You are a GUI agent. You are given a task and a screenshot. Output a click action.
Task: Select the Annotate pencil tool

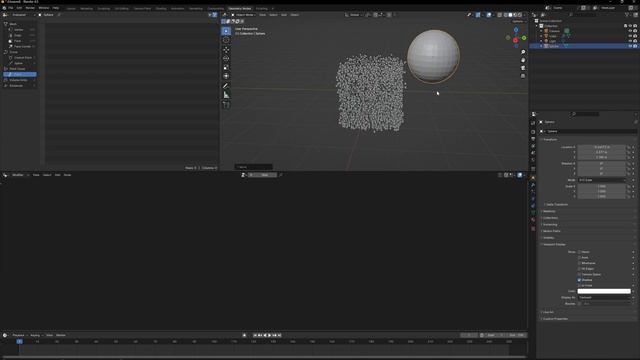pyautogui.click(x=226, y=86)
